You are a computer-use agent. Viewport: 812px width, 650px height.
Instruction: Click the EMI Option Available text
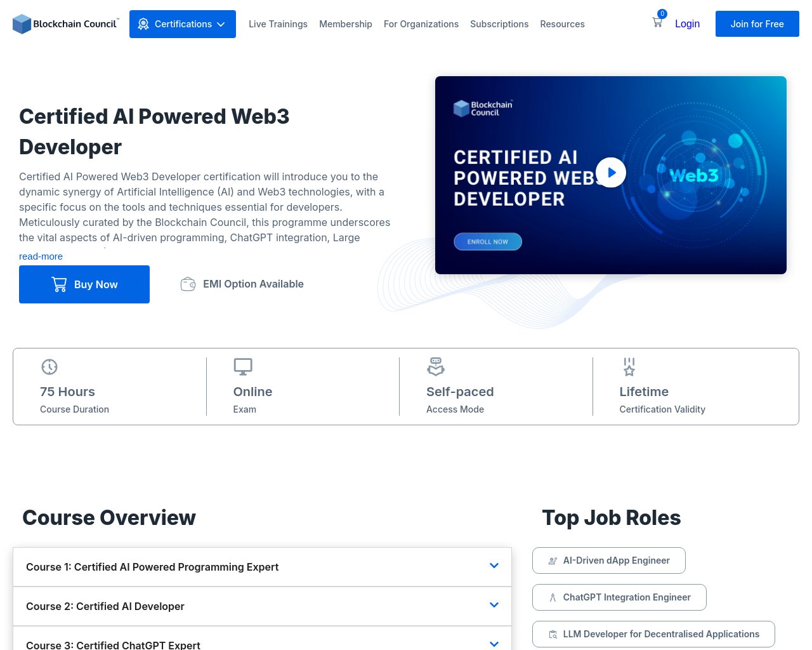click(253, 284)
